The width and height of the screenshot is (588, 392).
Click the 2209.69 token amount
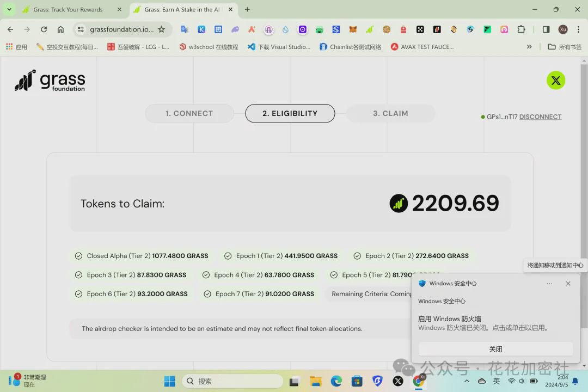click(x=456, y=203)
